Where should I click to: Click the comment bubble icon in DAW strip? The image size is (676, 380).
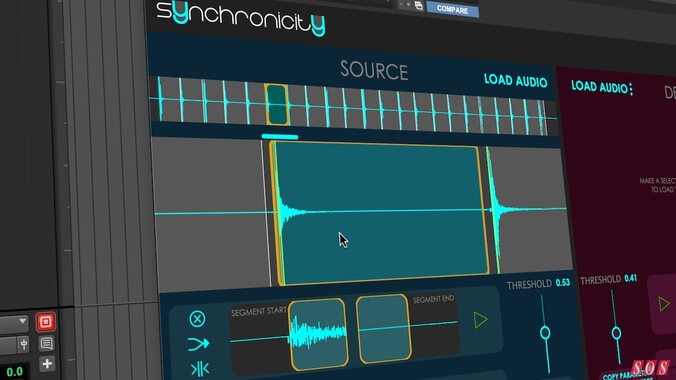pos(47,343)
